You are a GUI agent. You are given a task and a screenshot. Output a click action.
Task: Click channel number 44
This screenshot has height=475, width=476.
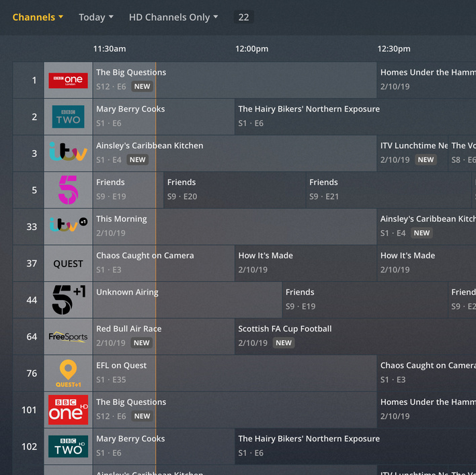[32, 300]
